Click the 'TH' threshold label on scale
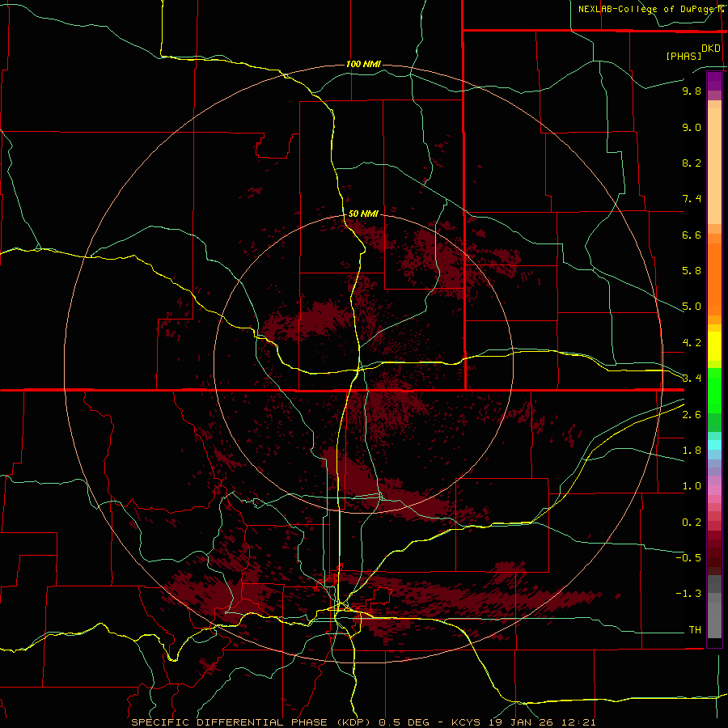 [695, 629]
